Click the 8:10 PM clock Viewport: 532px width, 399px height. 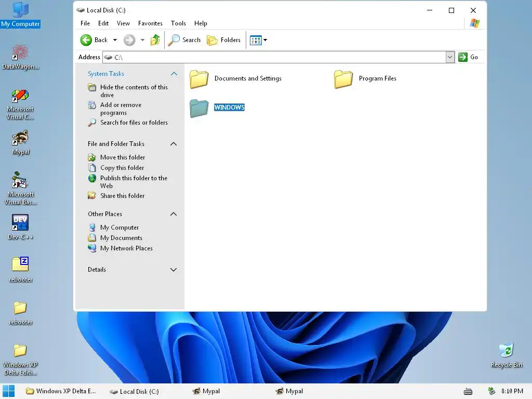[x=512, y=391]
